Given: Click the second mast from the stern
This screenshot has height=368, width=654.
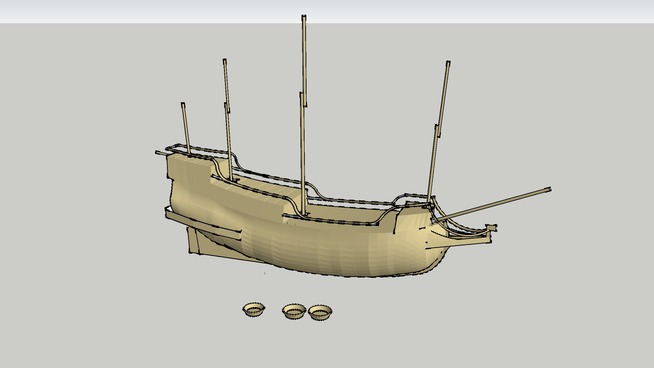Looking at the screenshot, I should pyautogui.click(x=227, y=119).
